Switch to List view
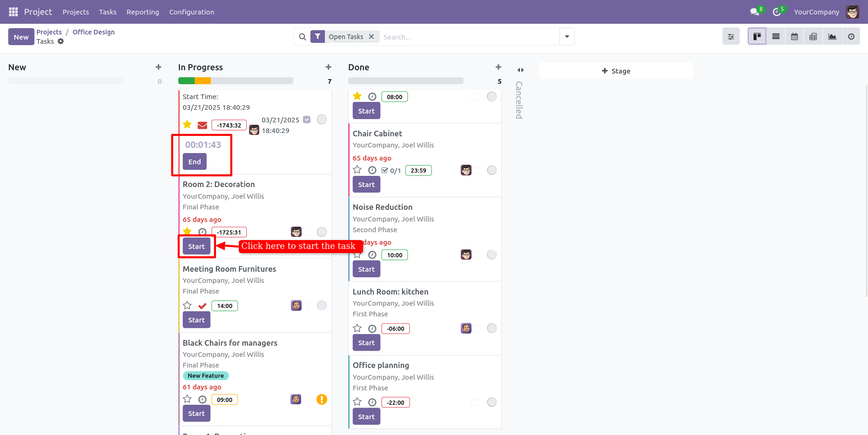This screenshot has height=435, width=868. (776, 36)
